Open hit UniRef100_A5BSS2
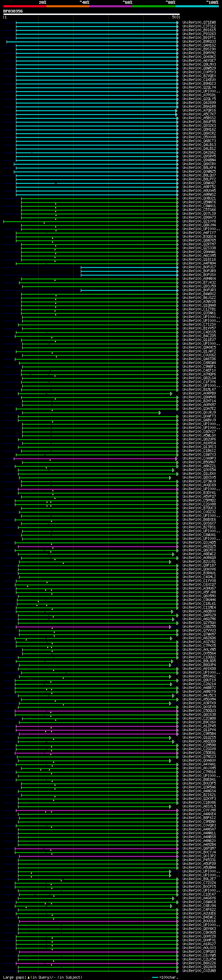 click(x=199, y=118)
